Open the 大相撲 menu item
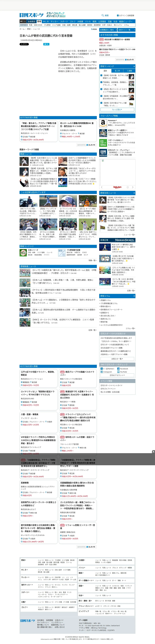The image size is (155, 644). tap(80, 21)
